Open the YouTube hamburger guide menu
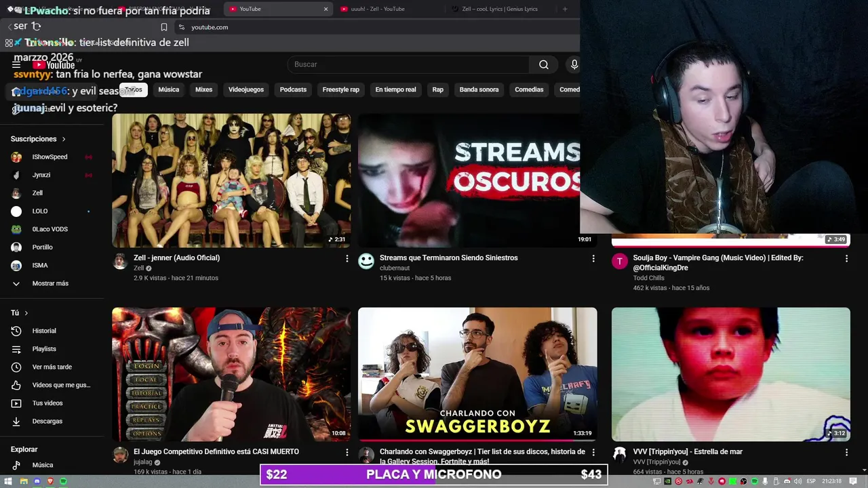Image resolution: width=868 pixels, height=488 pixels. pos(16,65)
